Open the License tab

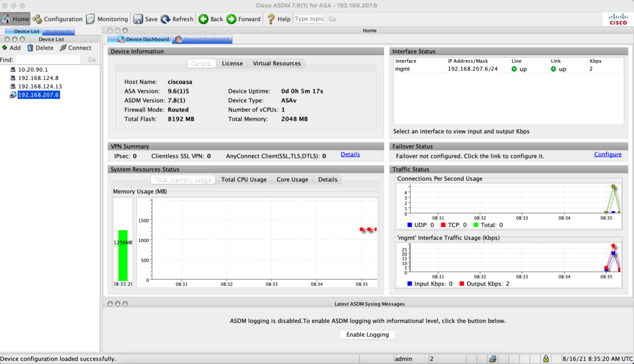click(232, 64)
